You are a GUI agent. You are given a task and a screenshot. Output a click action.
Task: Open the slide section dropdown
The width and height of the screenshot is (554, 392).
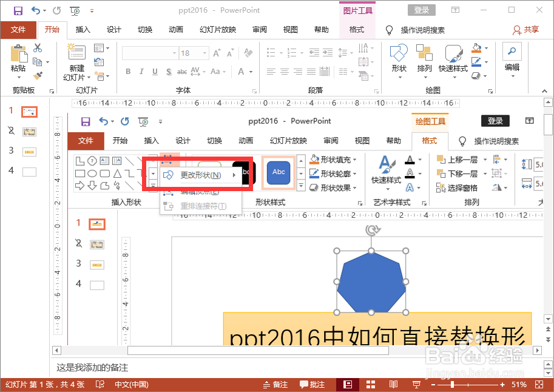(102, 76)
